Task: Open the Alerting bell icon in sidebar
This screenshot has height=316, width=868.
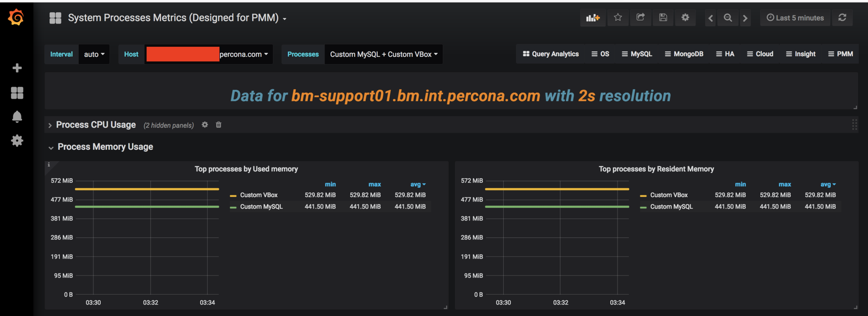Action: pos(17,117)
